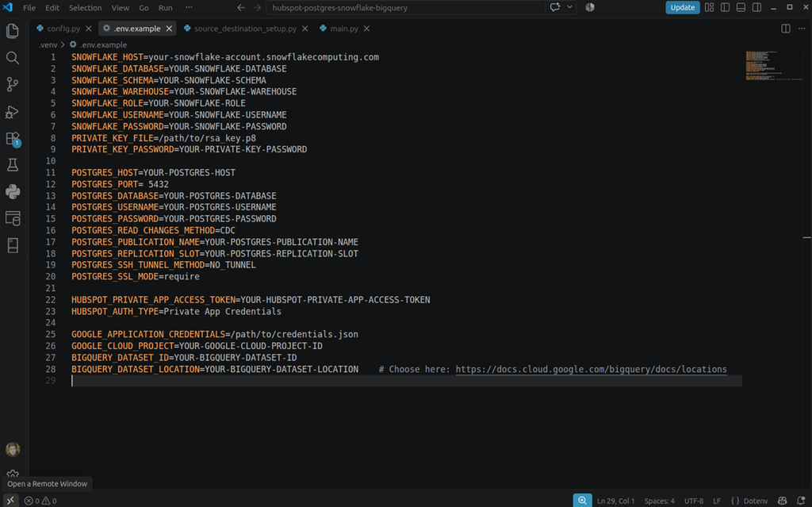Close the .env.example tab
This screenshot has height=507, width=812.
[169, 29]
